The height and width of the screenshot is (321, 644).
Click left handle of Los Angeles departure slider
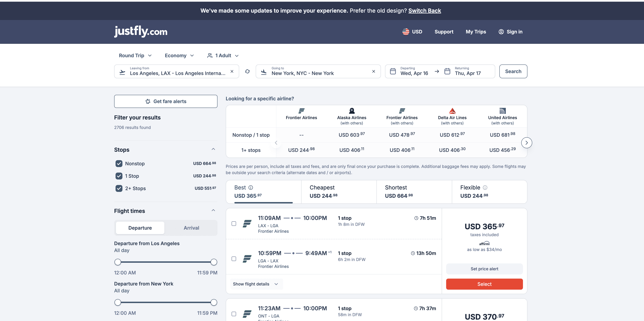(x=118, y=262)
